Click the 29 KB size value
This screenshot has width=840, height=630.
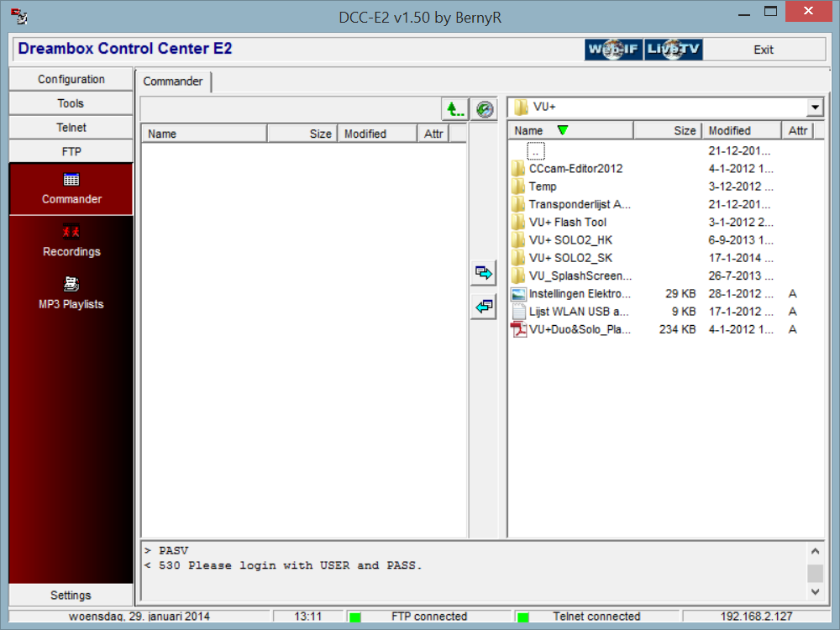coord(680,293)
